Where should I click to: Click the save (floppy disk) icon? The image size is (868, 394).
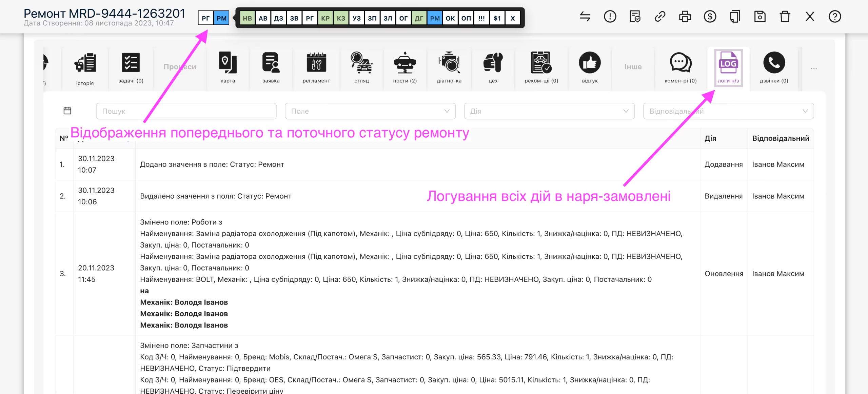760,17
